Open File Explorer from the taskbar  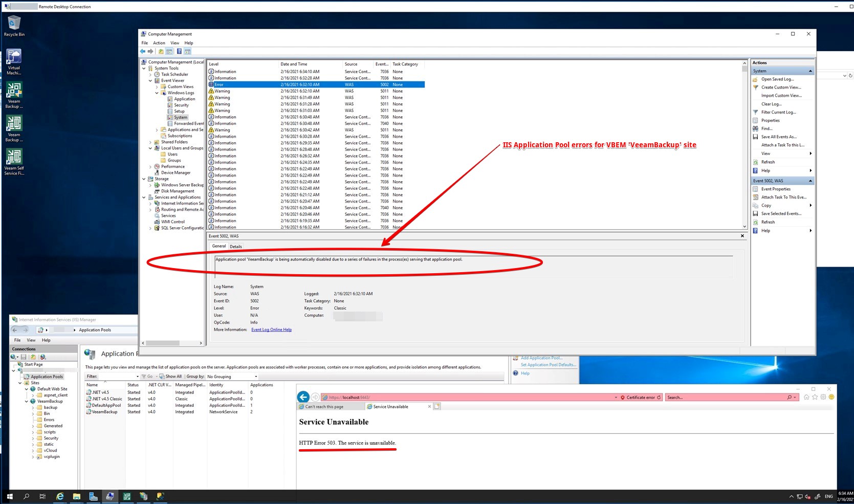pos(76,496)
